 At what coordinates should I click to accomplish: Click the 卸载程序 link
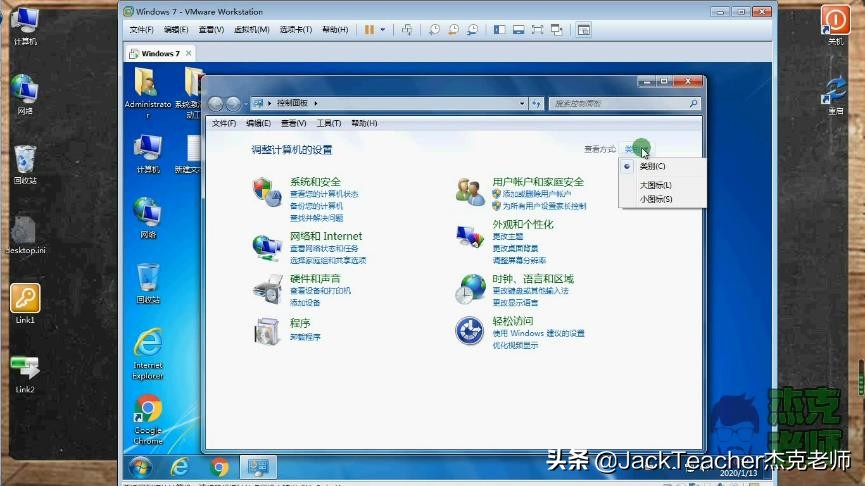click(305, 337)
